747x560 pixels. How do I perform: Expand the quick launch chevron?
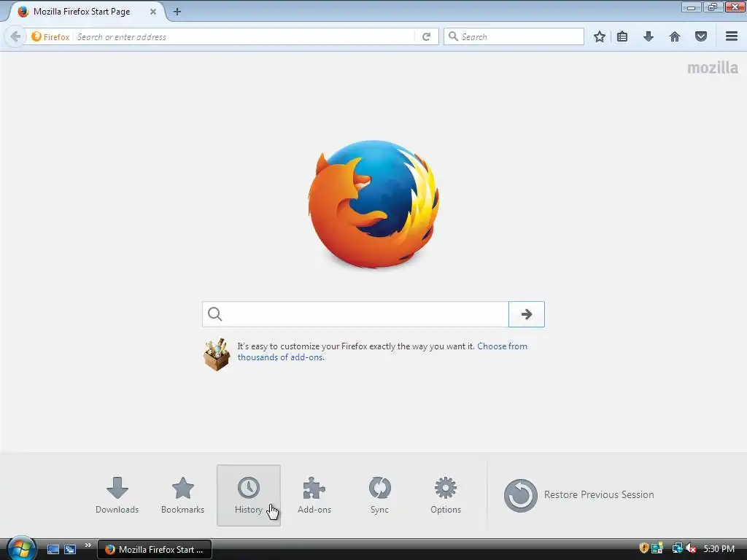point(88,545)
